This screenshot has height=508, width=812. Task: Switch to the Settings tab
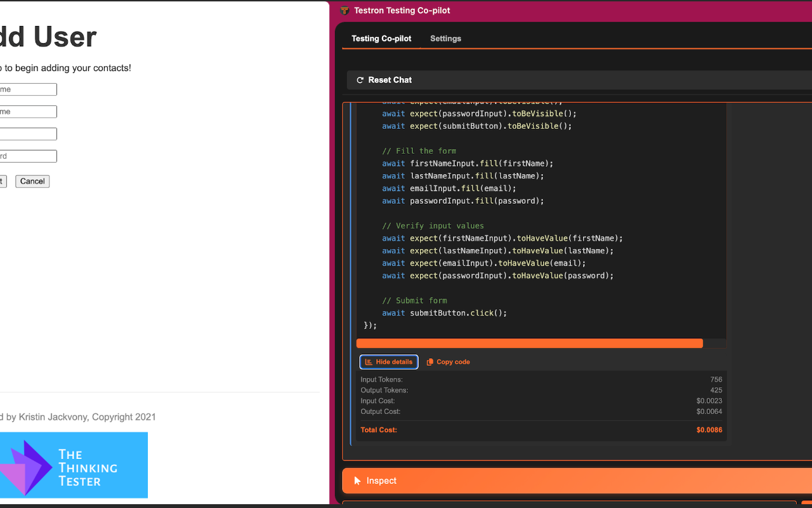tap(445, 39)
